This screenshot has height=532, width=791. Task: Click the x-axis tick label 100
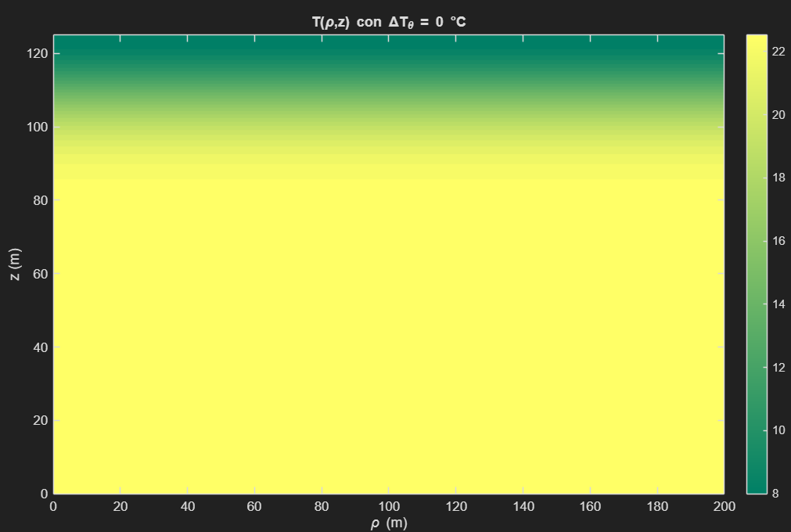[389, 507]
